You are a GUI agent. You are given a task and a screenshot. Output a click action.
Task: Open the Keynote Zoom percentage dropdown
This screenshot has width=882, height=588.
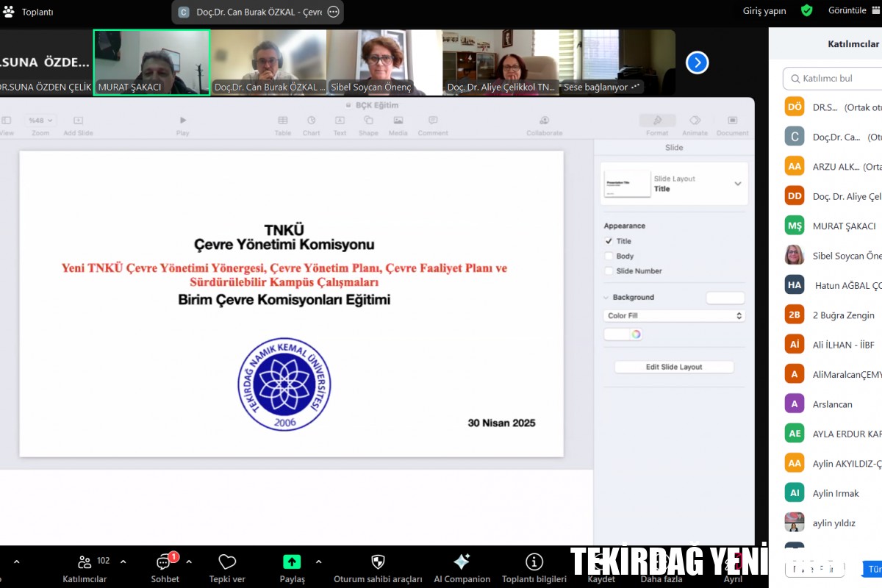pos(40,120)
